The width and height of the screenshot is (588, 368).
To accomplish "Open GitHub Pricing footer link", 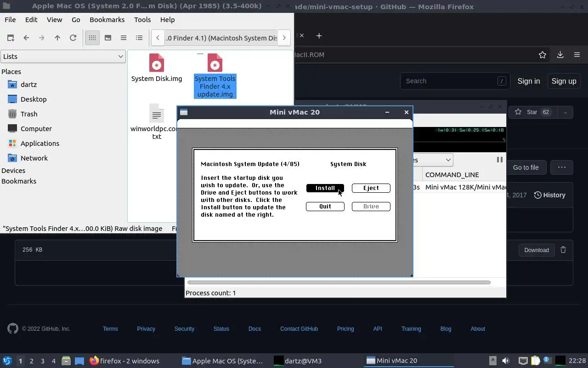I will click(345, 329).
